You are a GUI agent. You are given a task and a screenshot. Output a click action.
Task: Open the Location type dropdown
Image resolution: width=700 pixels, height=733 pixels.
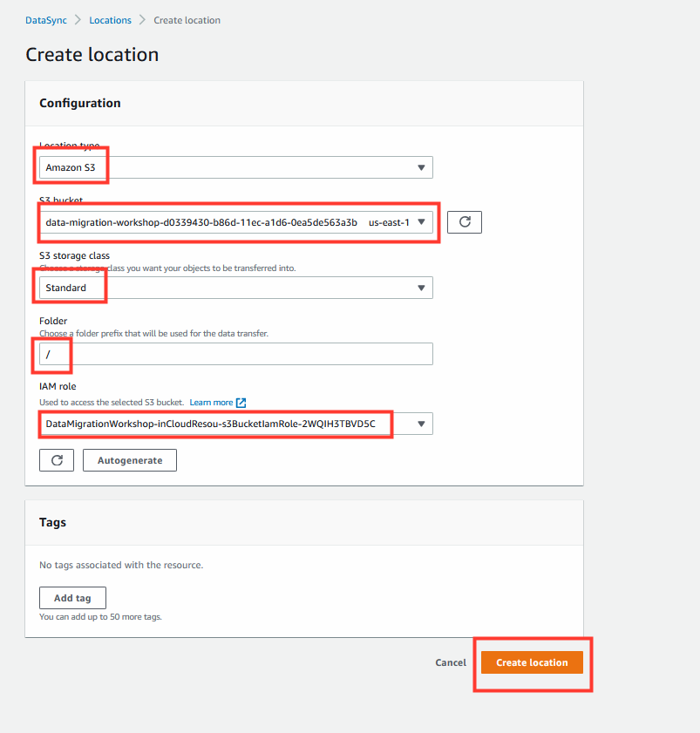tap(235, 167)
